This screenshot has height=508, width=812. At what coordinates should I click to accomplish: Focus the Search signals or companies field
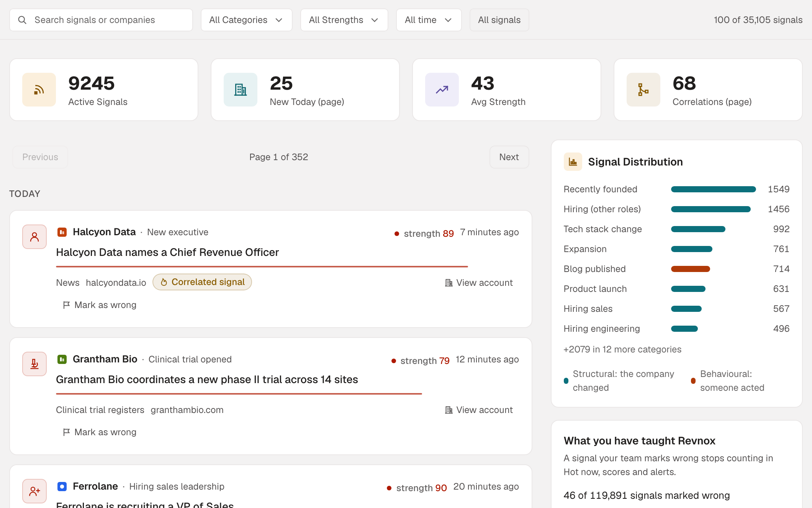coord(101,20)
